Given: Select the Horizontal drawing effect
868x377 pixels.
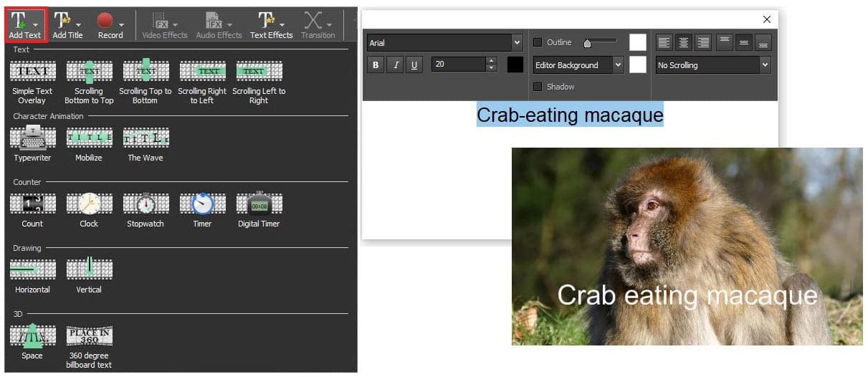Looking at the screenshot, I should tap(32, 269).
